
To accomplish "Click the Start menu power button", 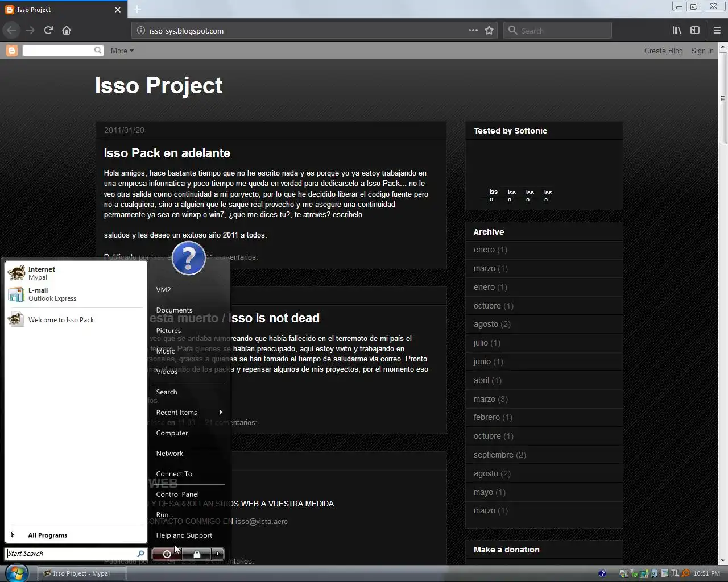I will pos(167,554).
